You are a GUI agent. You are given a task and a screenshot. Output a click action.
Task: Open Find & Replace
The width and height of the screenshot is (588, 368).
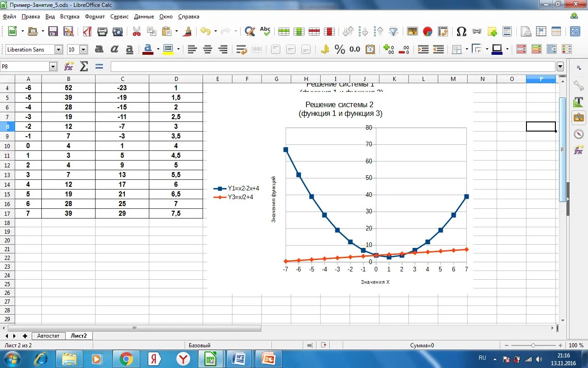(249, 31)
